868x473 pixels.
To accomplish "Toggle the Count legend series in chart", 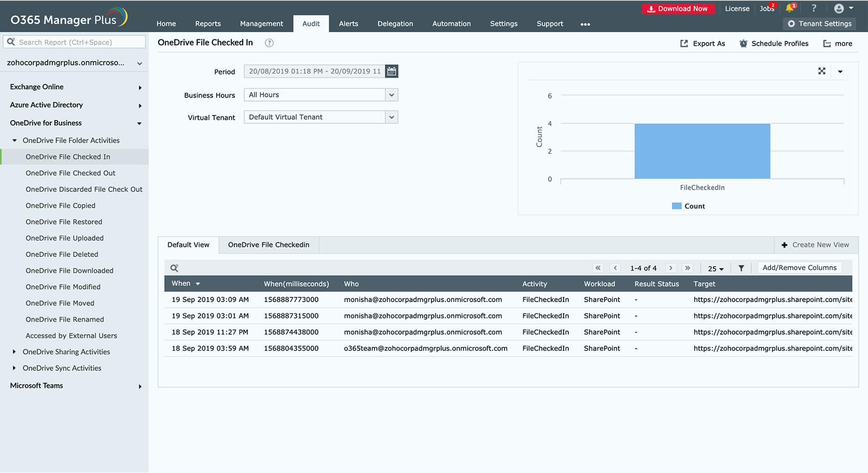I will pos(689,206).
